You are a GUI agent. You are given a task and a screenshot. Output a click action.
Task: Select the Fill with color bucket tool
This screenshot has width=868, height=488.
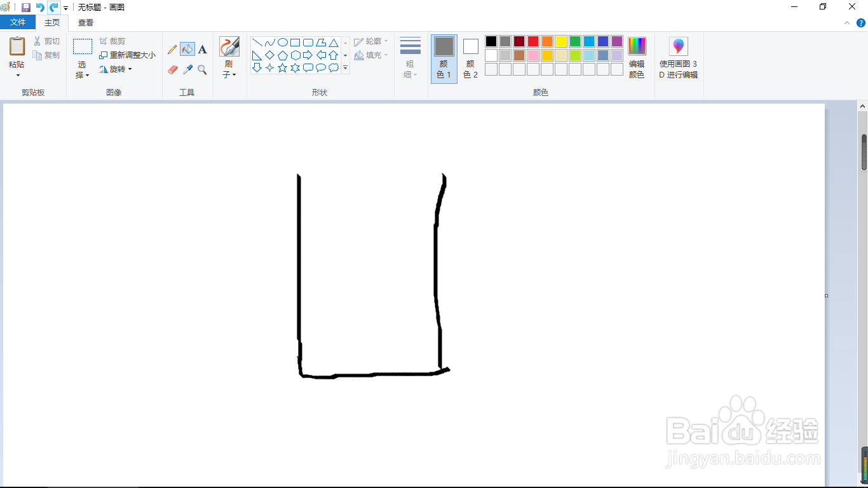[x=187, y=49]
